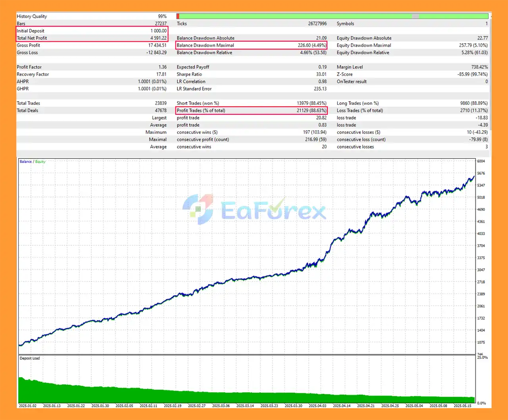Image resolution: width=508 pixels, height=420 pixels.
Task: Select the Equity Drawdown Maximal value
Action: [x=473, y=45]
